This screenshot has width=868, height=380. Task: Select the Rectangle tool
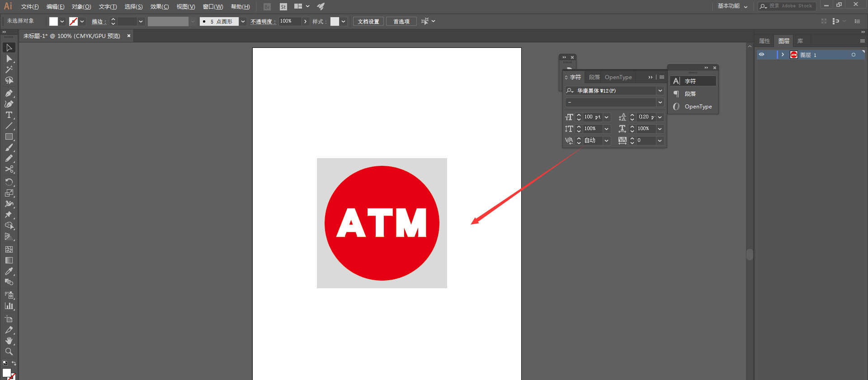point(9,136)
